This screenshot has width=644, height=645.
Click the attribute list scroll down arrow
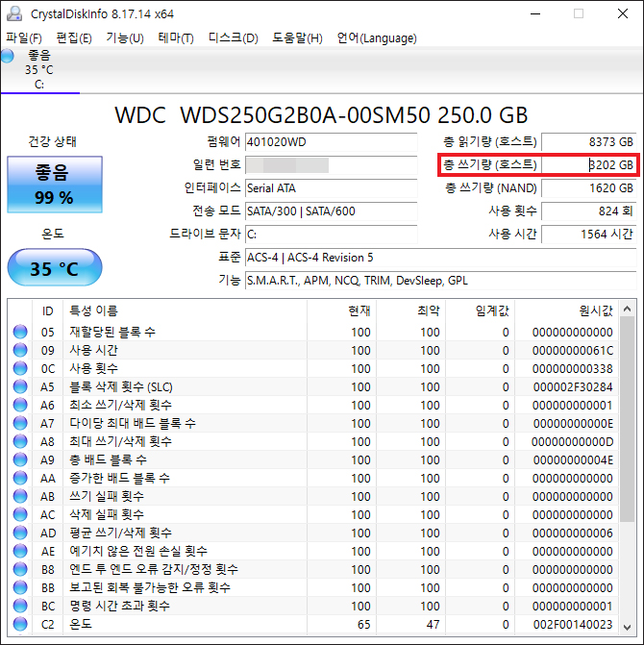click(627, 627)
